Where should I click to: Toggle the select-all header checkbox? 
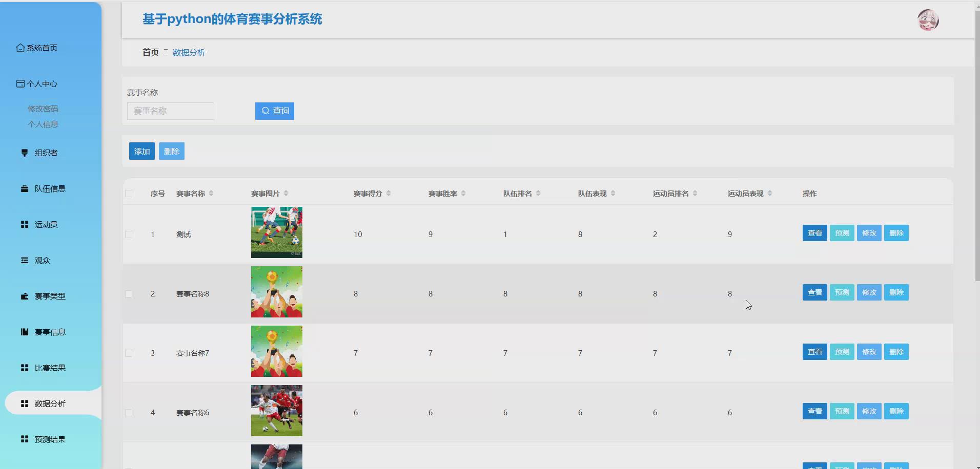pyautogui.click(x=129, y=194)
